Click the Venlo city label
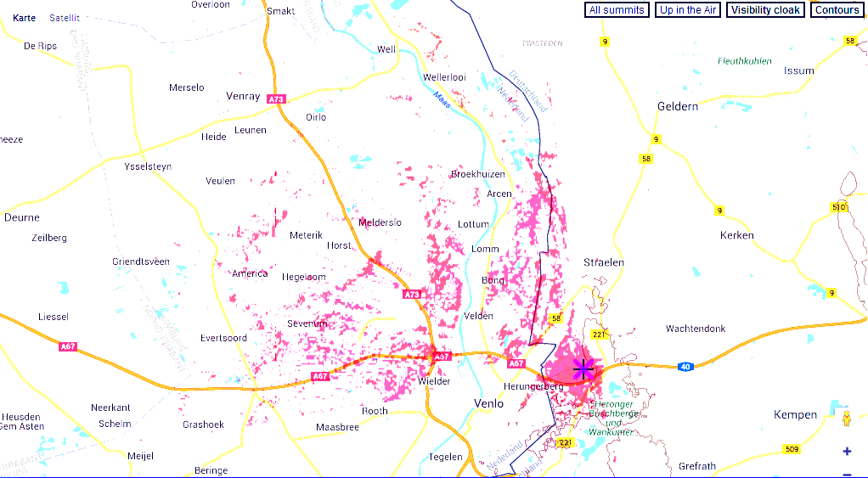Viewport: 868px width, 478px height. (x=488, y=404)
